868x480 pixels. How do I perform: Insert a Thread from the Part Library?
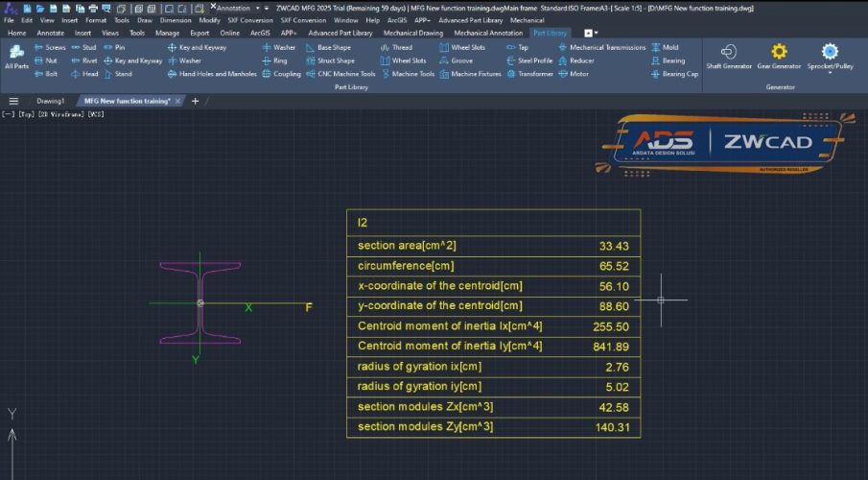396,47
